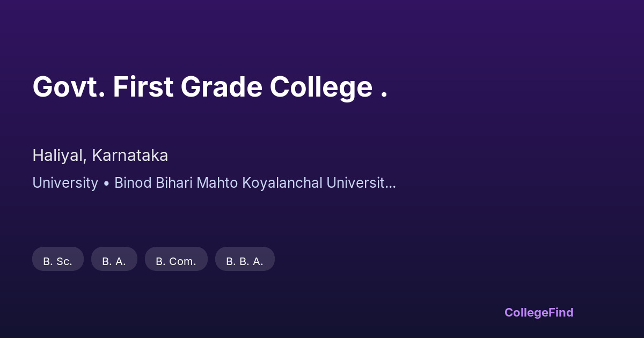Click the trailing period of the title
Viewport: 644px width, 338px height.
tap(384, 96)
